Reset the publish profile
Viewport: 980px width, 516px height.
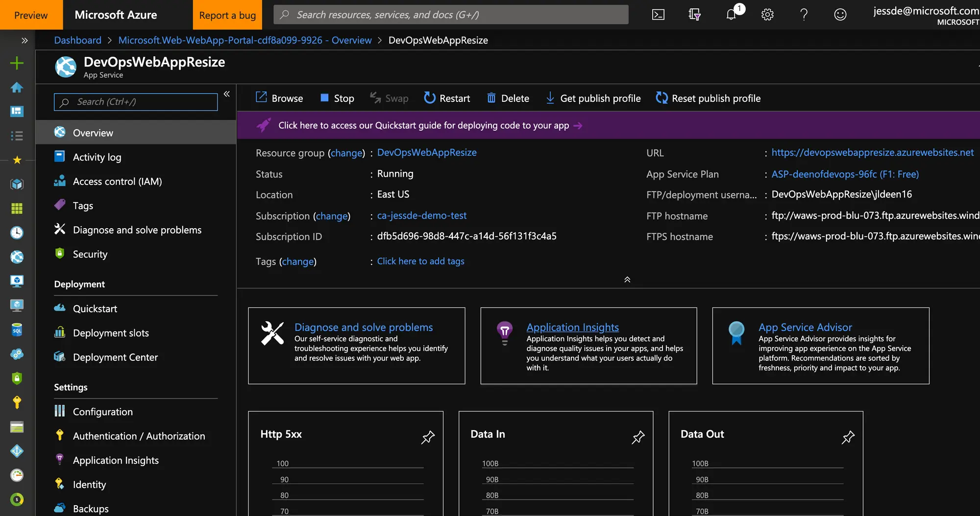click(708, 98)
